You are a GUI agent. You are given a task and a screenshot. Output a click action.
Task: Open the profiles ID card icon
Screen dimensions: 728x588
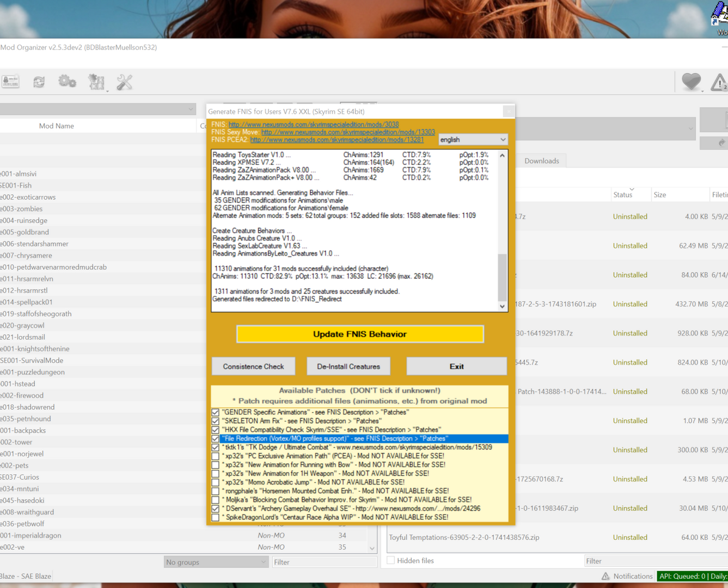pyautogui.click(x=10, y=82)
